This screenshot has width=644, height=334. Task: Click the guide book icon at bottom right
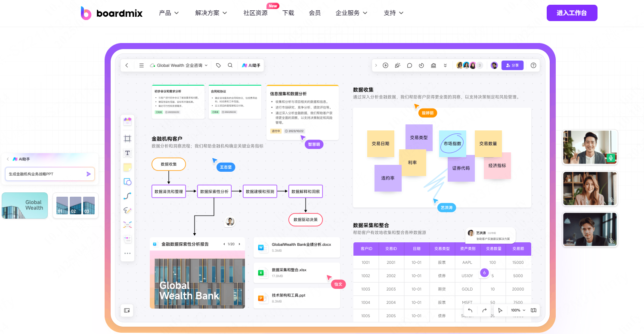point(534,310)
